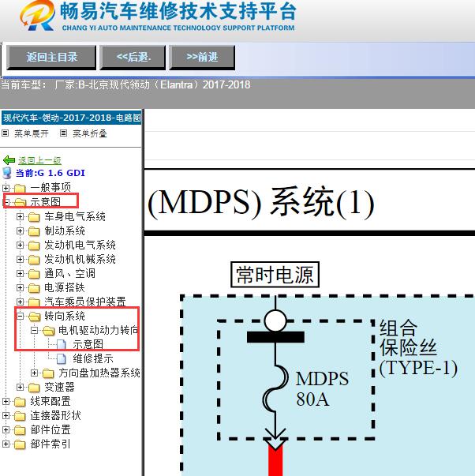The width and height of the screenshot is (475, 476).
Task: Click the 车身电气系统 folder icon
Action: coord(34,217)
